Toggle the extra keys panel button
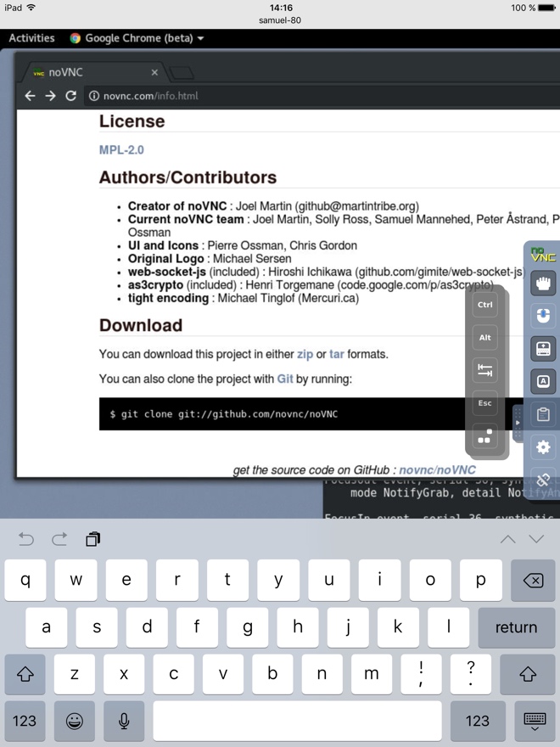The width and height of the screenshot is (560, 747). point(543,381)
